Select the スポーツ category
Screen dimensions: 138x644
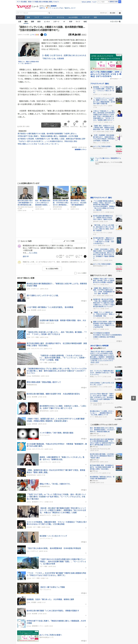56,21
